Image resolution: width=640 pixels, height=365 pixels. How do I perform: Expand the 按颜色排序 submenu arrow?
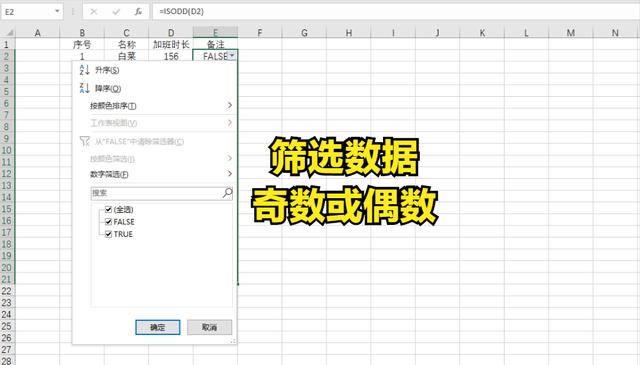point(230,105)
